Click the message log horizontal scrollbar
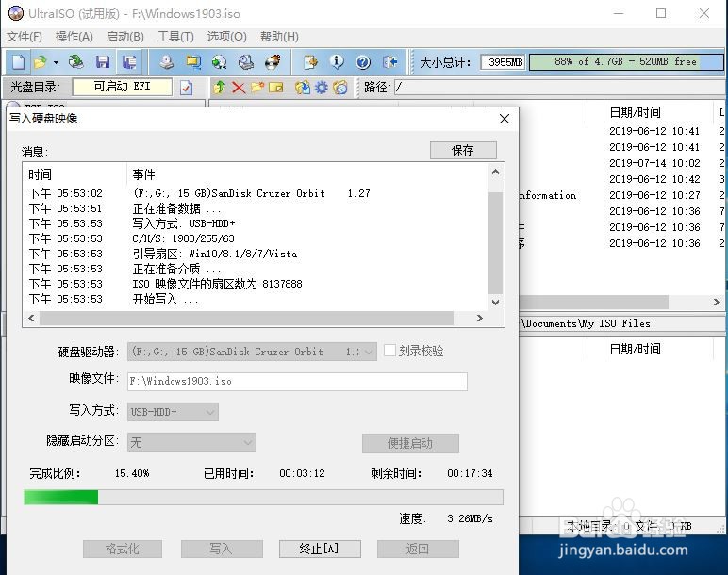728x575 pixels. click(x=246, y=318)
